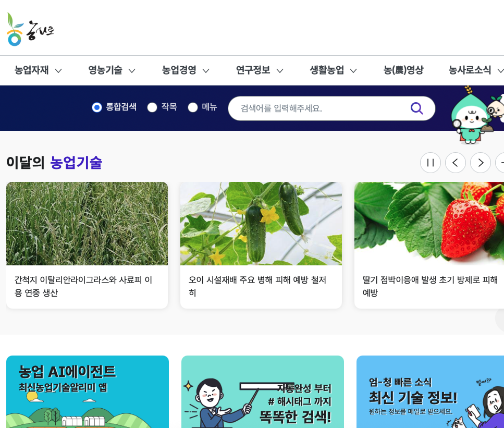
Task: Expand the 농업자재 dropdown menu
Action: pyautogui.click(x=38, y=70)
